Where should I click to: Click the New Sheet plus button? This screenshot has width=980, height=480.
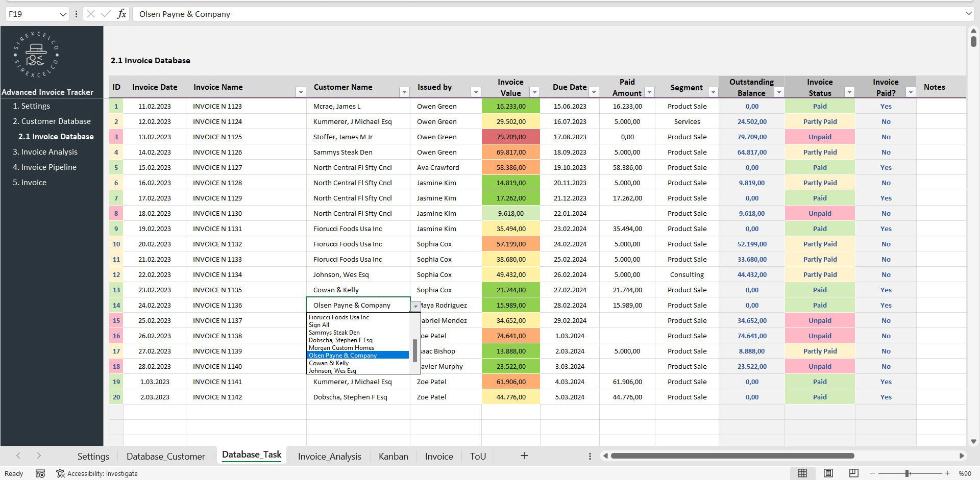click(x=524, y=456)
